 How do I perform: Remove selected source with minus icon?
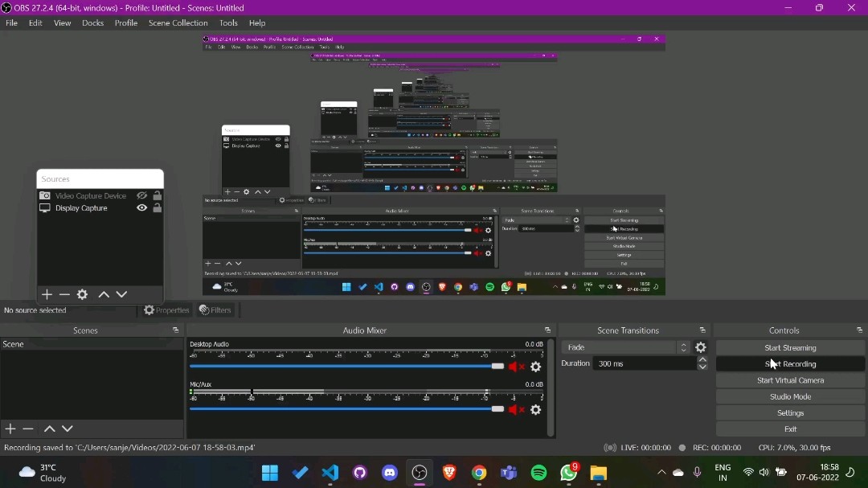64,294
